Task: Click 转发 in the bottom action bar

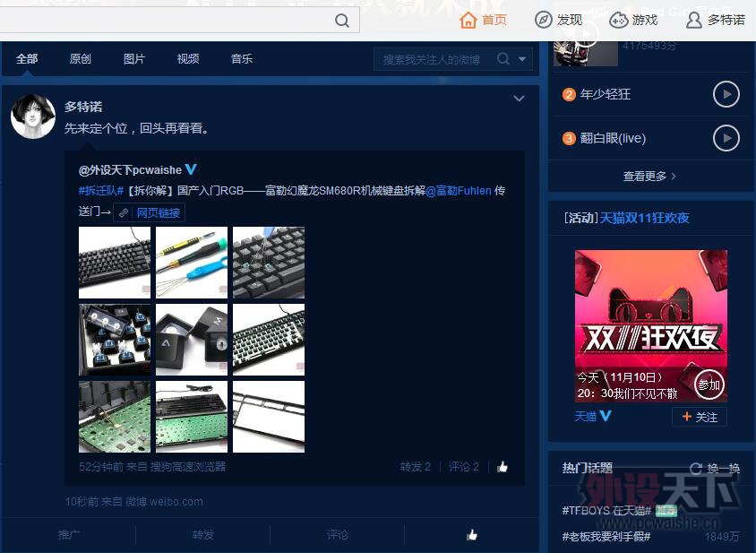Action: click(203, 535)
